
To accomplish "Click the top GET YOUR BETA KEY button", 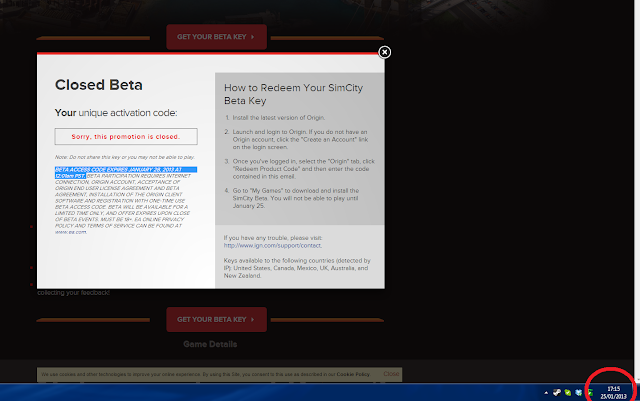I will pyautogui.click(x=216, y=37).
